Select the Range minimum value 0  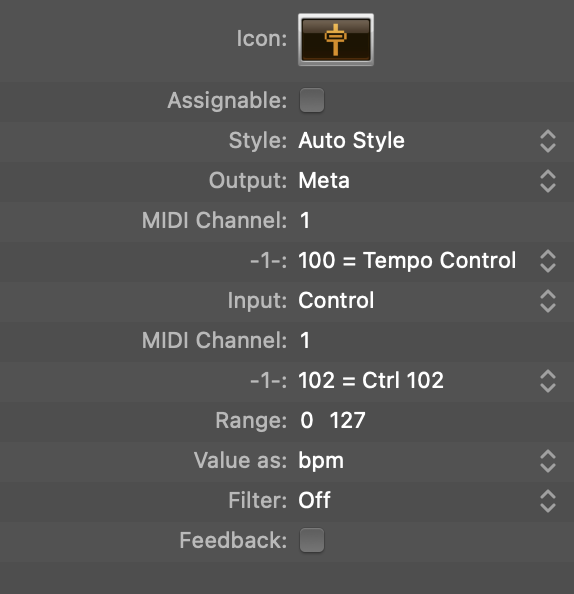[307, 420]
